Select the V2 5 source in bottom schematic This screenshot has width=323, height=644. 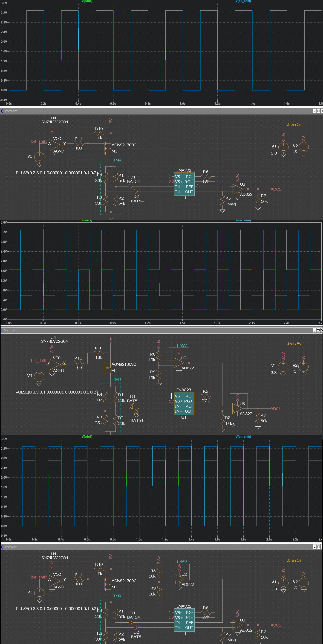tap(304, 583)
